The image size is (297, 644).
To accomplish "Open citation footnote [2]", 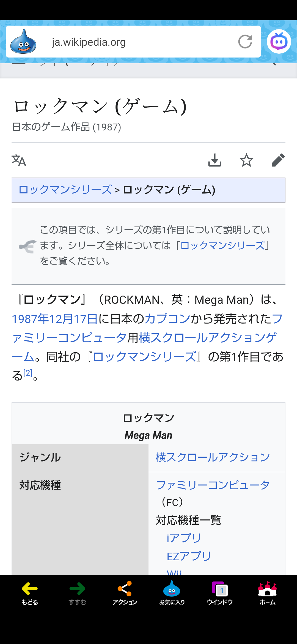I will pyautogui.click(x=28, y=373).
